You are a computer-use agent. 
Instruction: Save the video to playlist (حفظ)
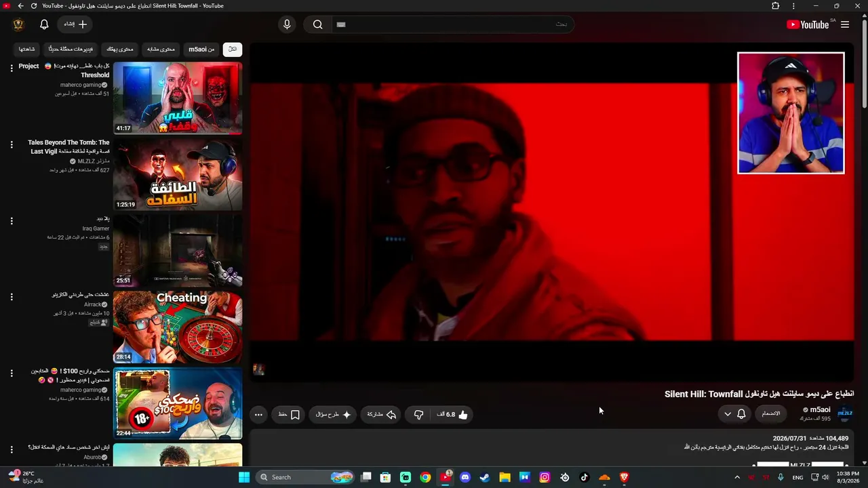coord(289,414)
